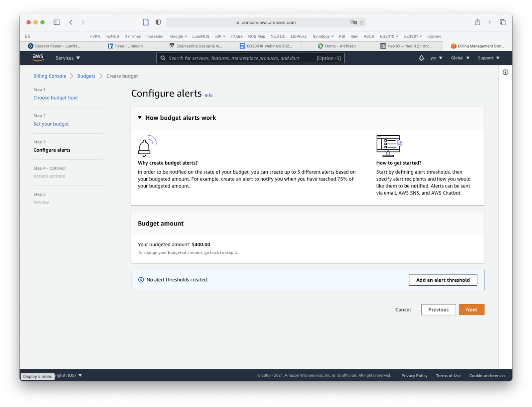Open the notifications bell icon
Image resolution: width=532 pixels, height=407 pixels.
point(421,58)
